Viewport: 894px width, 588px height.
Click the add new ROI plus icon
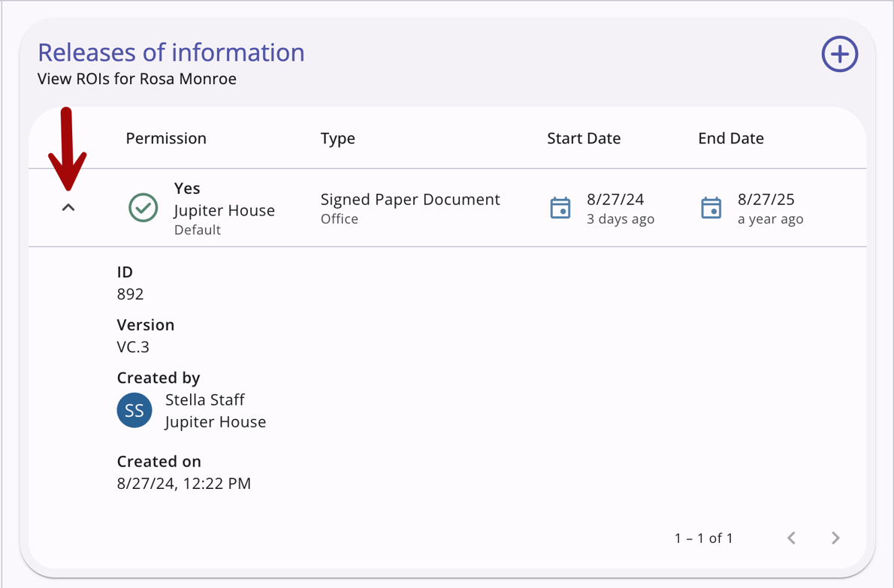click(839, 54)
